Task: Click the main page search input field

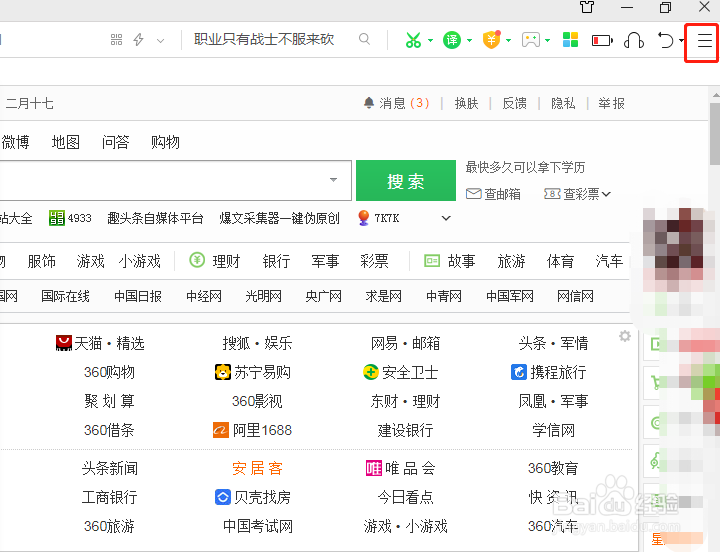Action: (x=176, y=180)
